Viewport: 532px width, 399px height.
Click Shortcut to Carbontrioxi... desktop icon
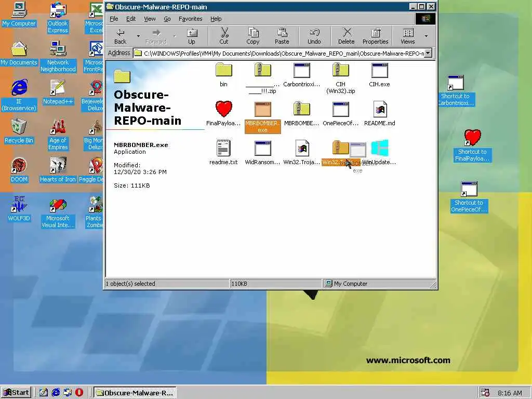click(456, 90)
